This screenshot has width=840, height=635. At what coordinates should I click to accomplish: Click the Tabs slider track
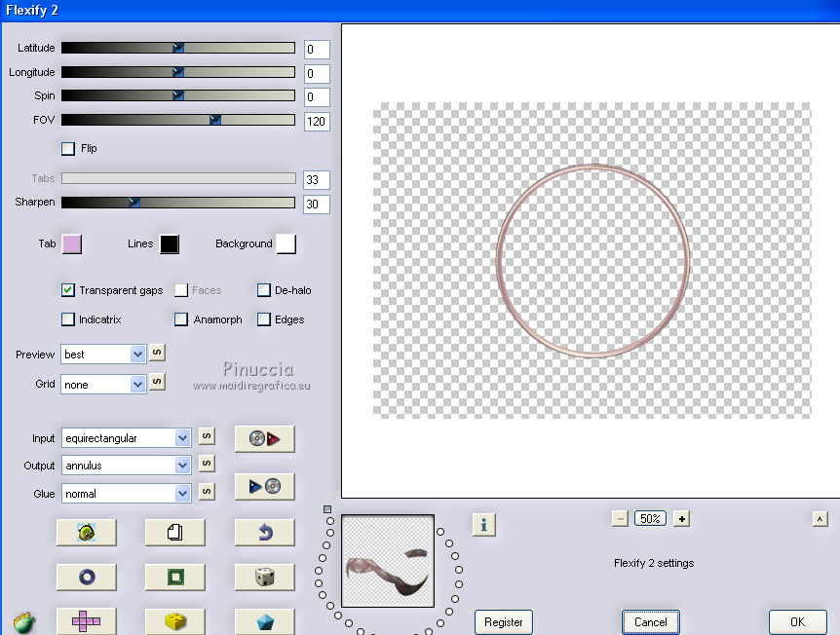click(x=178, y=178)
